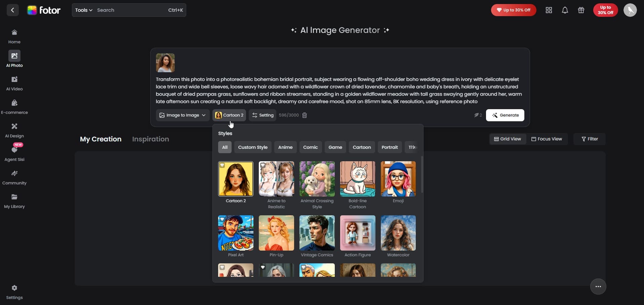Go to My Library
This screenshot has height=305, width=644.
(x=14, y=201)
